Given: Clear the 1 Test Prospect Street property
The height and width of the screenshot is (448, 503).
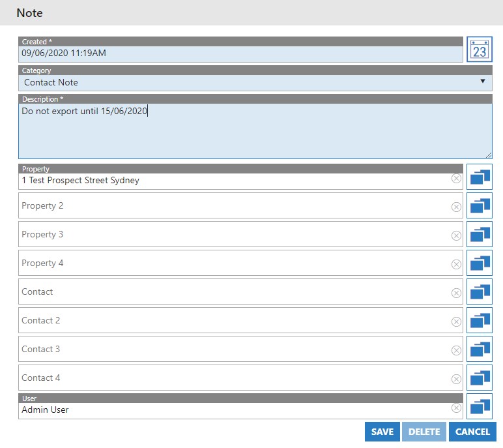Looking at the screenshot, I should point(456,179).
